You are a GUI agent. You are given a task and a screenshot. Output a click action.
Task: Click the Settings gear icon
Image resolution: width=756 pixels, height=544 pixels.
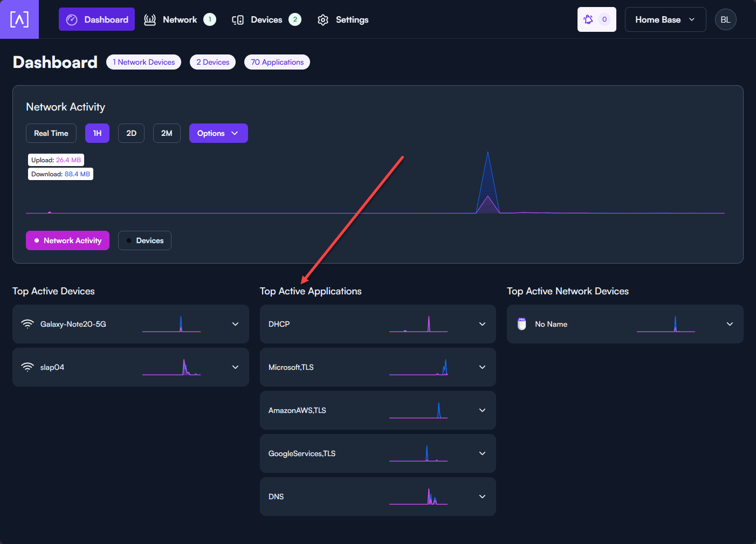coord(323,20)
